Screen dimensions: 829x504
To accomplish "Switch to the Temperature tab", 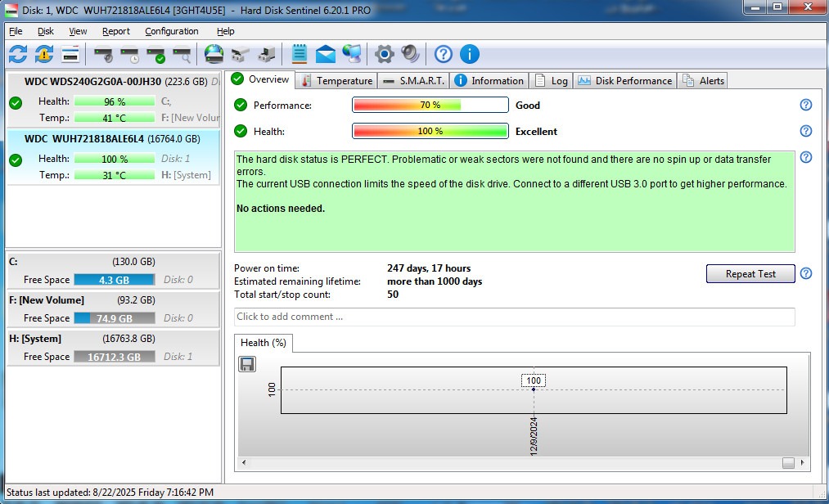I will (336, 80).
